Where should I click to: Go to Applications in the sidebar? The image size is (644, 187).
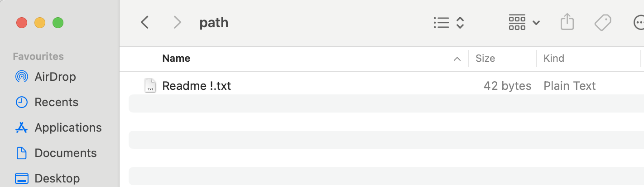point(68,128)
